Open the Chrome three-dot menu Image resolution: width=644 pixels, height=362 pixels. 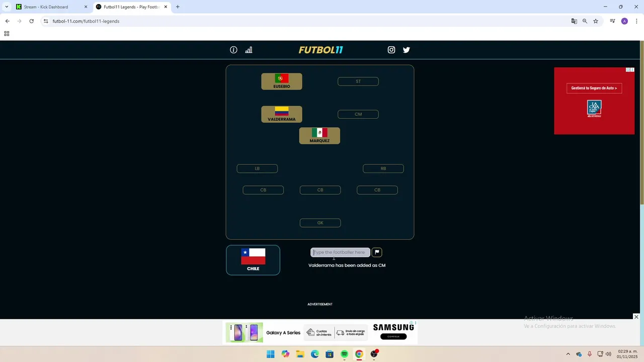[x=636, y=21]
